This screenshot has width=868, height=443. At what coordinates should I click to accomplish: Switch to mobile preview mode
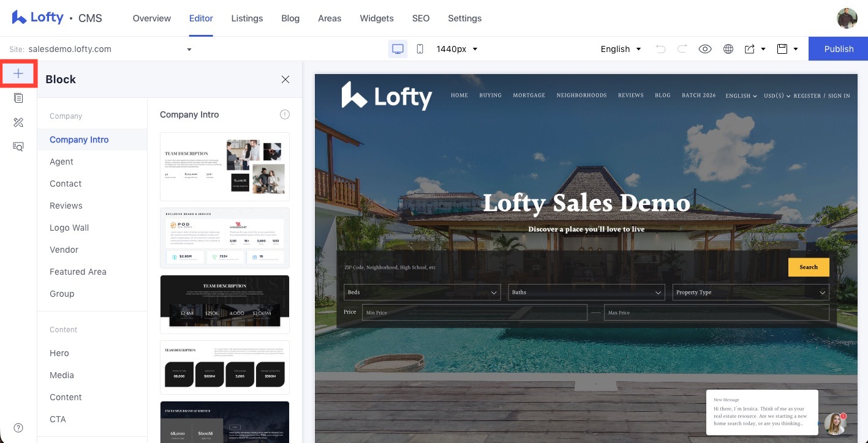420,49
